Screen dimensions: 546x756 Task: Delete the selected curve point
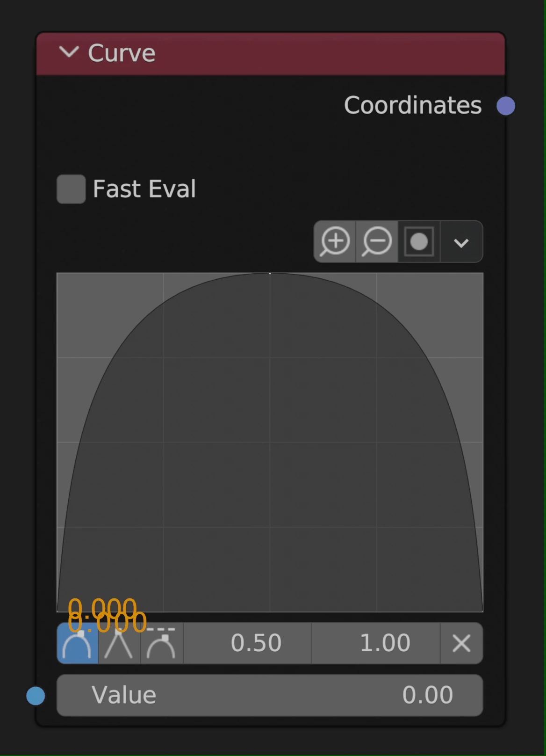(461, 643)
